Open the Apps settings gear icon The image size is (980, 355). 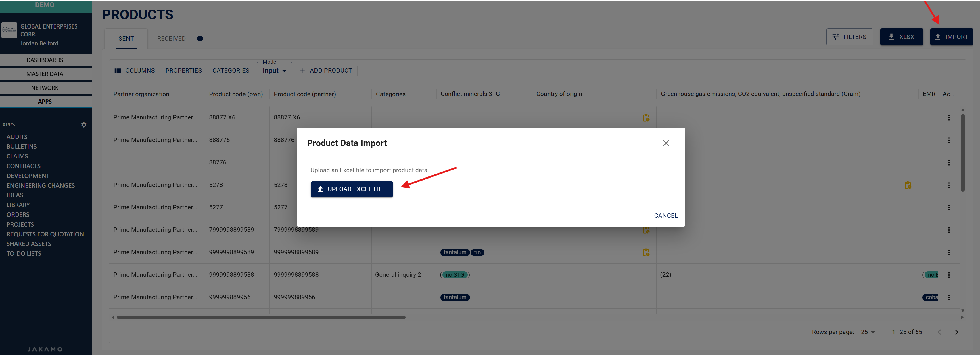84,125
